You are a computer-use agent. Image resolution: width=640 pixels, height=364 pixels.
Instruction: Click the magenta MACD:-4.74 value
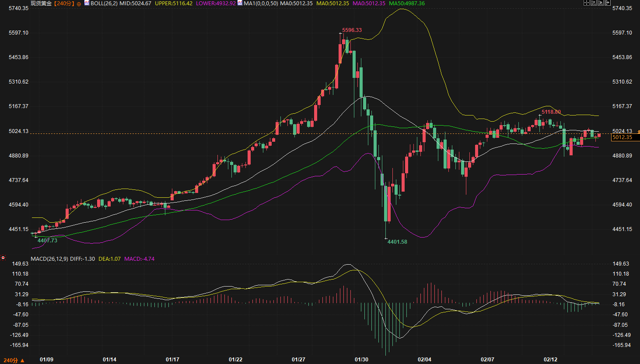click(140, 259)
